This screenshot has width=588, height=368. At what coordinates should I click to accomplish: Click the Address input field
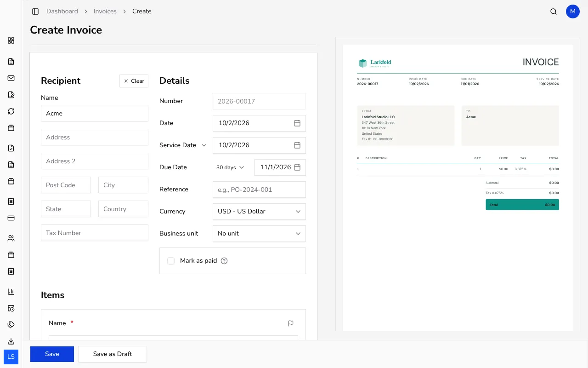(x=95, y=137)
